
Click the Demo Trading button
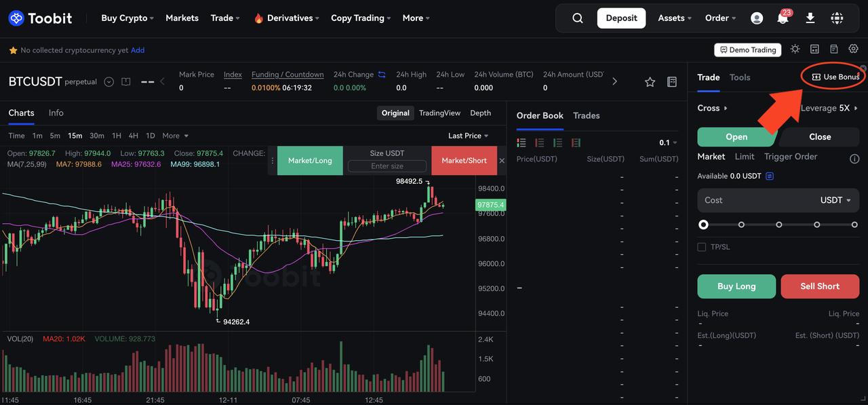(748, 50)
